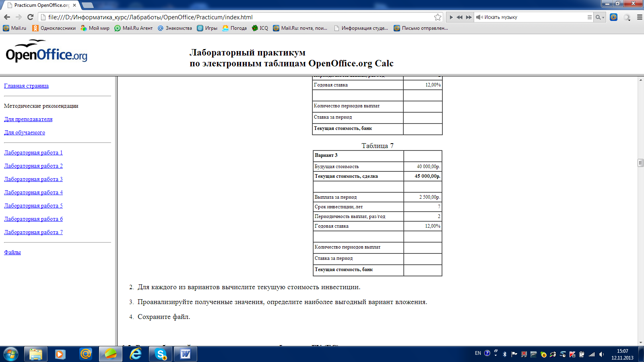Open a new browser tab
The height and width of the screenshot is (362, 644).
point(87,5)
